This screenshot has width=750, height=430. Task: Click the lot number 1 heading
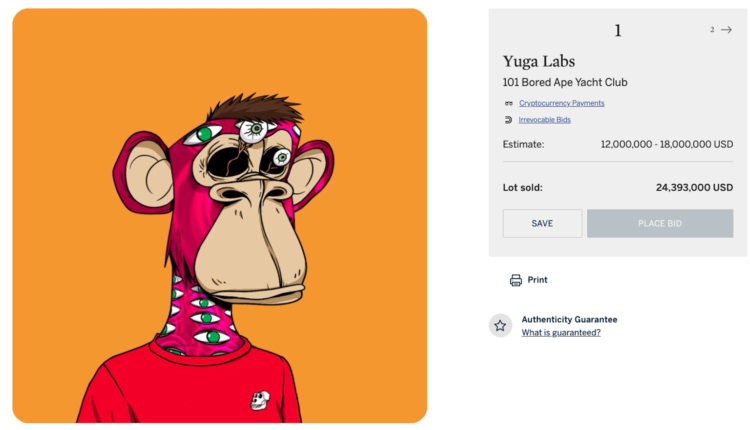[618, 31]
